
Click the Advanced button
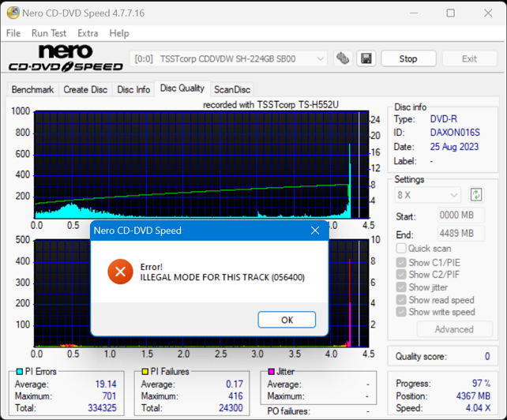pyautogui.click(x=454, y=329)
